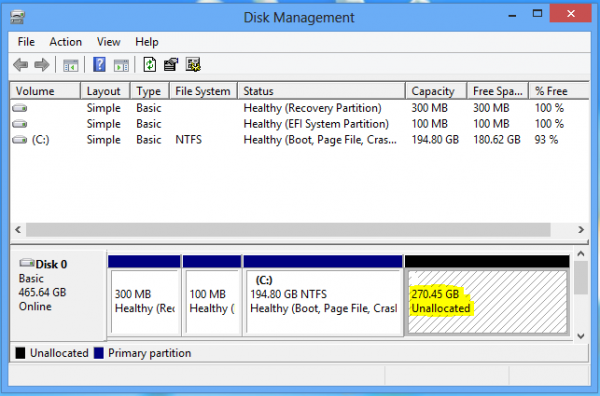
Task: Select the (C:) 194.80 GB NTFS partition block
Action: 323,295
